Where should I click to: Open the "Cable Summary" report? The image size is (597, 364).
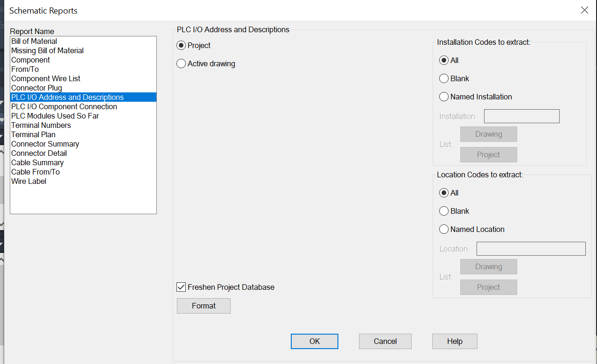tap(37, 162)
